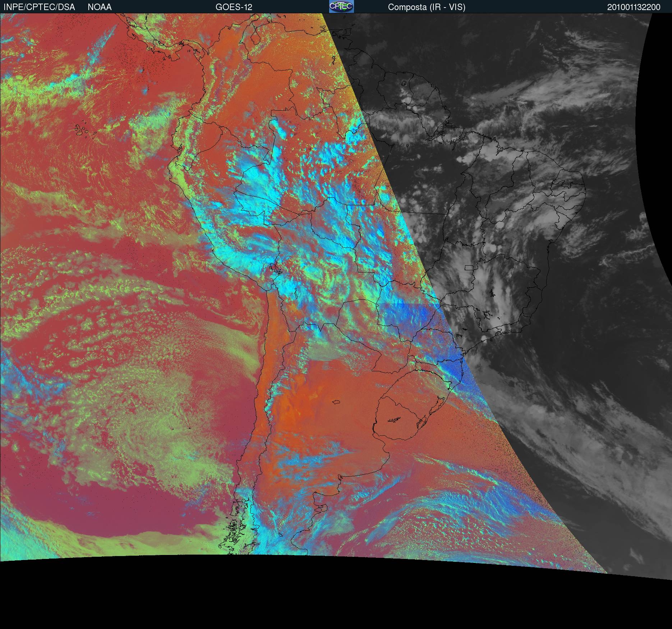The width and height of the screenshot is (672, 629).
Task: Click the Composta (IR - VIS) title
Action: [427, 7]
